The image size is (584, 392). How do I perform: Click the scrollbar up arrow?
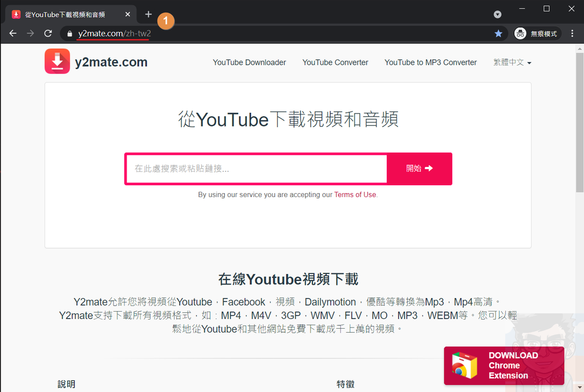(x=580, y=48)
